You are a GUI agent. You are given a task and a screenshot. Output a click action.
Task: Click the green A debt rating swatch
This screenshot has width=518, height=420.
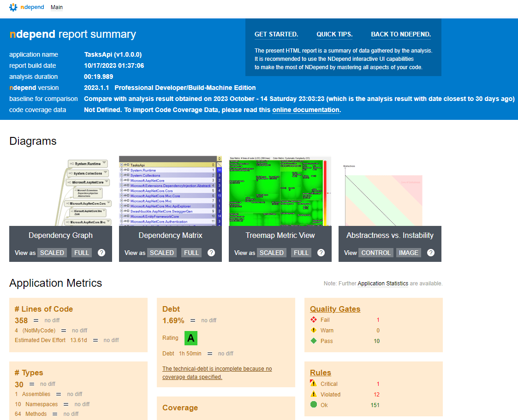tap(191, 338)
